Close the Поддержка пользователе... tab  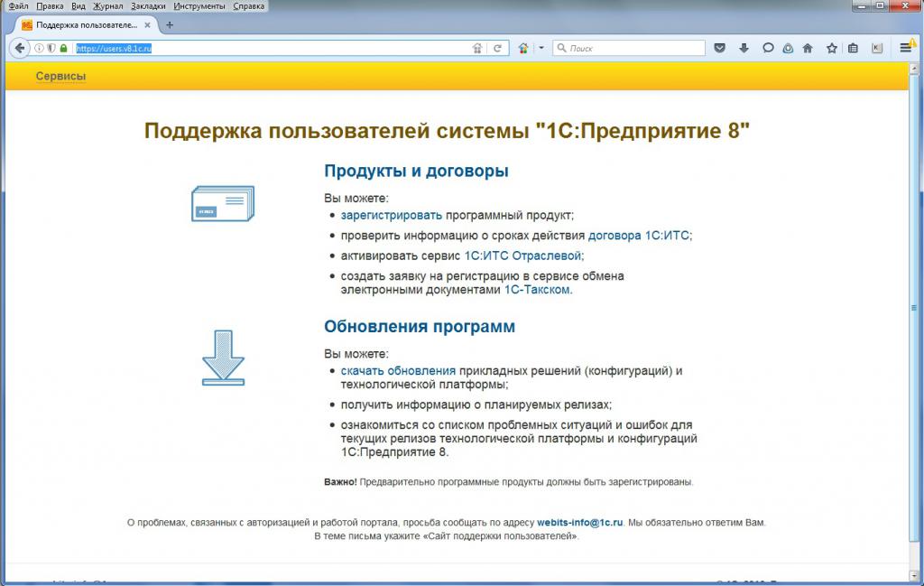[147, 25]
